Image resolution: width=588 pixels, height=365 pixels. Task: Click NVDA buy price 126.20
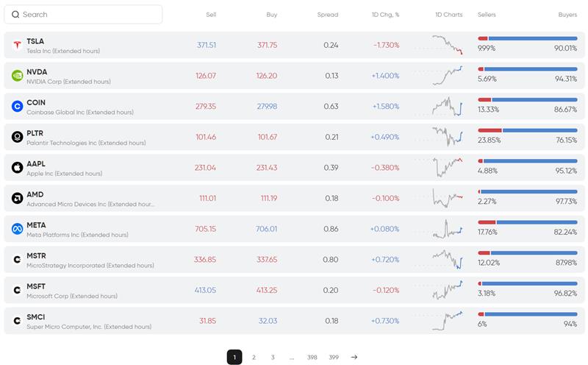click(x=268, y=76)
